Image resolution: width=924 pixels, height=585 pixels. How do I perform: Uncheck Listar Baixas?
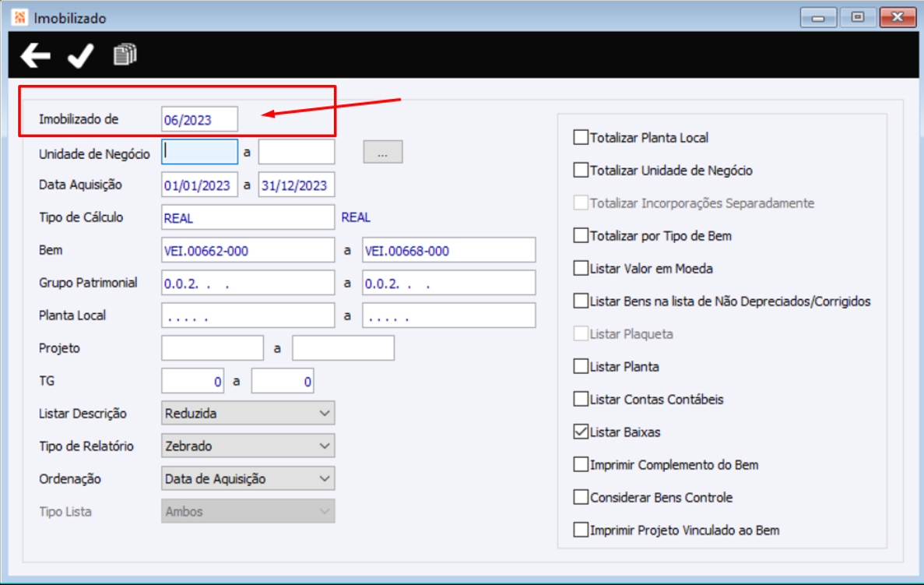coord(581,432)
